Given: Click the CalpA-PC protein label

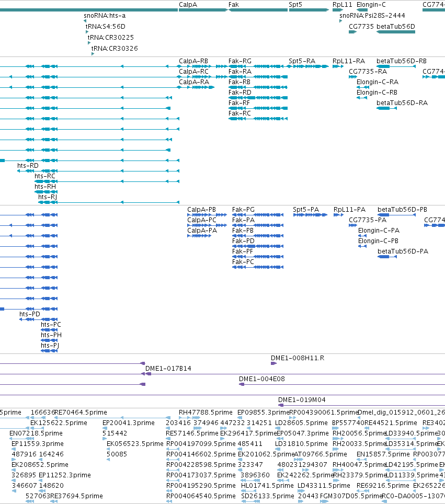Looking at the screenshot, I should click(202, 220).
